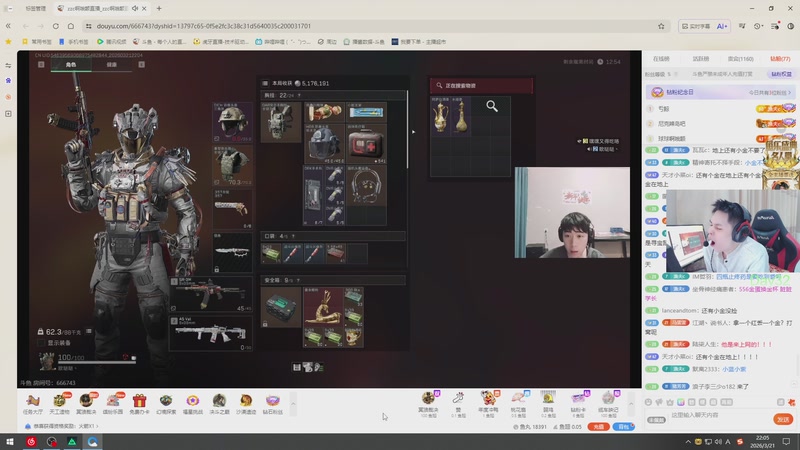The height and width of the screenshot is (450, 800).
Task: Open the 福星挑战 activity icon
Action: 192,405
